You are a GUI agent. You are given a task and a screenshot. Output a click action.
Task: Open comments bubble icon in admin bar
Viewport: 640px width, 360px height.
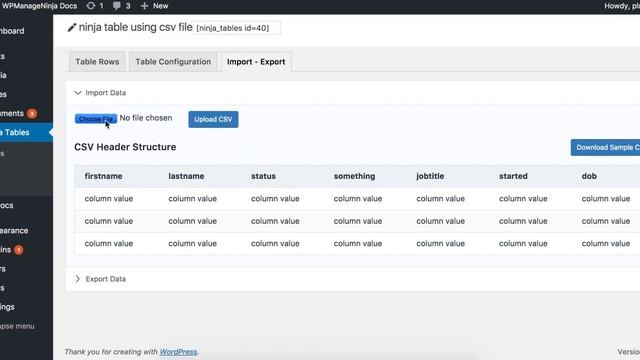tap(117, 6)
